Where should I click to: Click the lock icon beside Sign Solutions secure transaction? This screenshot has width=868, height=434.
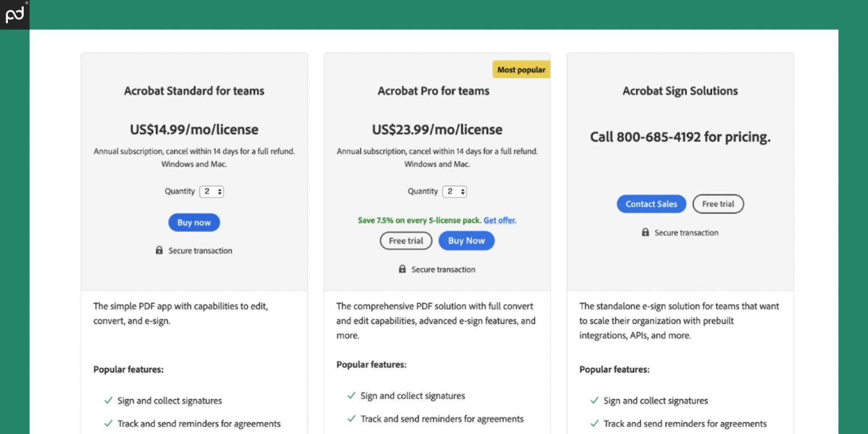pyautogui.click(x=645, y=232)
